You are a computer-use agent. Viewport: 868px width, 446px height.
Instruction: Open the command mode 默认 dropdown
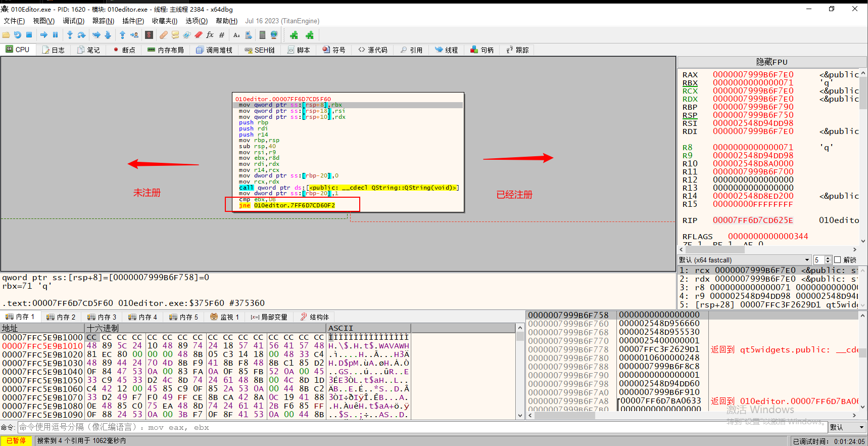(847, 427)
